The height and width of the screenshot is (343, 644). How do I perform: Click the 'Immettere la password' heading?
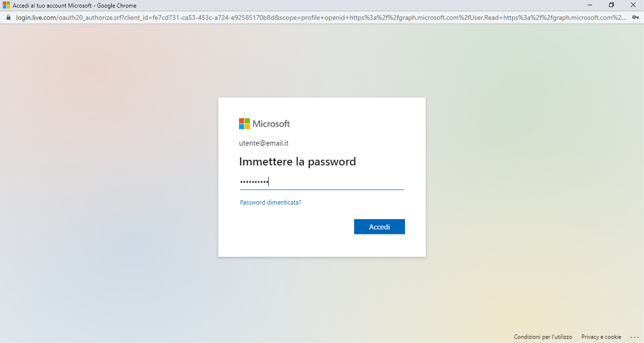click(x=297, y=162)
